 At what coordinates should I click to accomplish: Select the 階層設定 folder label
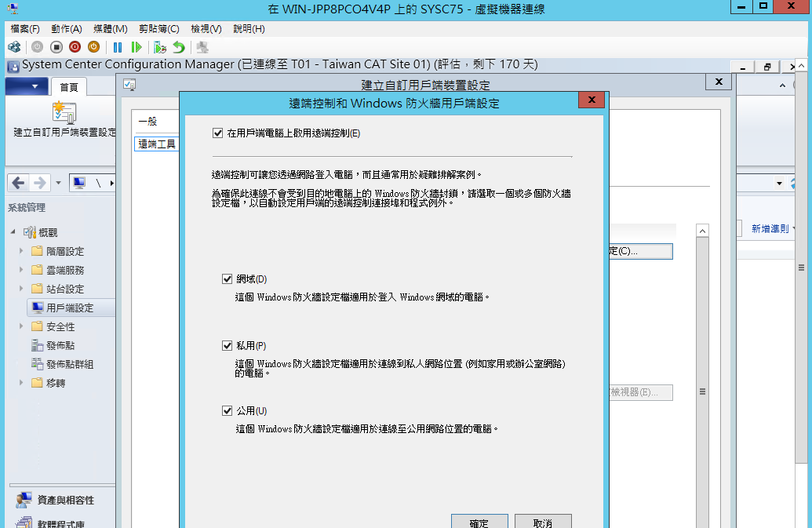65,251
